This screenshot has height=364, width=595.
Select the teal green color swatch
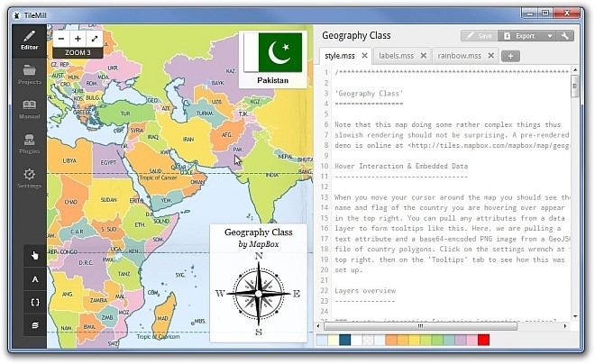click(x=449, y=340)
